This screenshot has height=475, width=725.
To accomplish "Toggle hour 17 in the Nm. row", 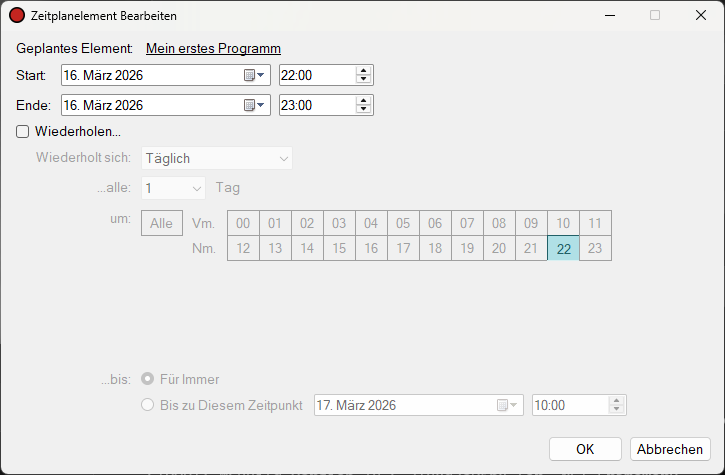I will point(403,248).
